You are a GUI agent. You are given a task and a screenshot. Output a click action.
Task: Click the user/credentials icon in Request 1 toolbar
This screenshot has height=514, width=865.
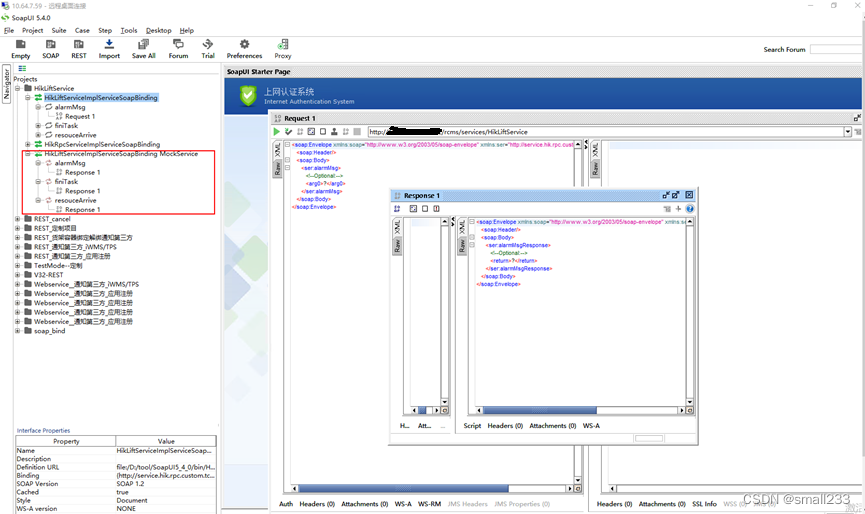[334, 131]
